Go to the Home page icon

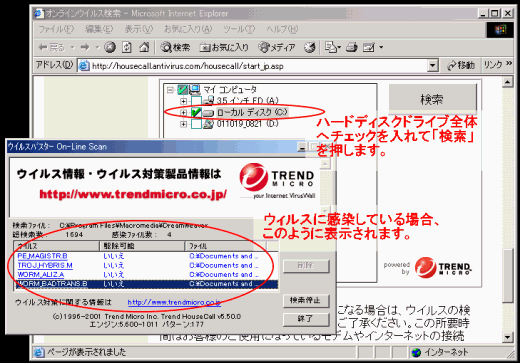[144, 47]
